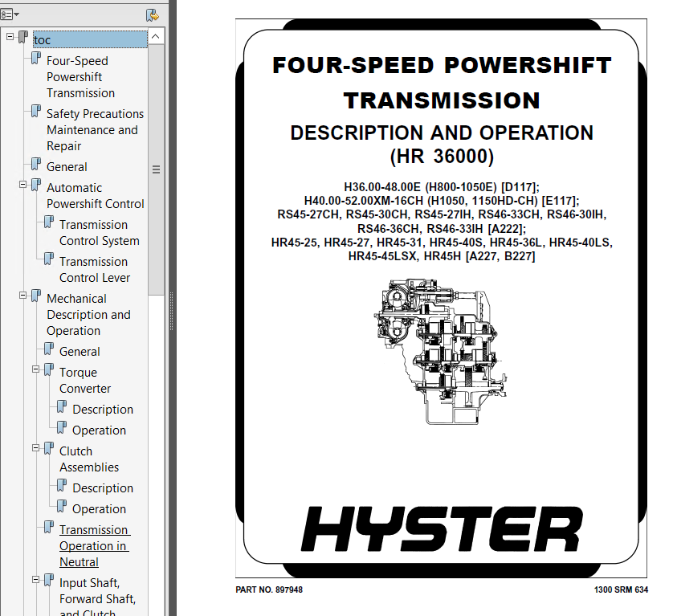Open the Torque Converter bookmark
Image resolution: width=673 pixels, height=616 pixels.
click(x=85, y=381)
